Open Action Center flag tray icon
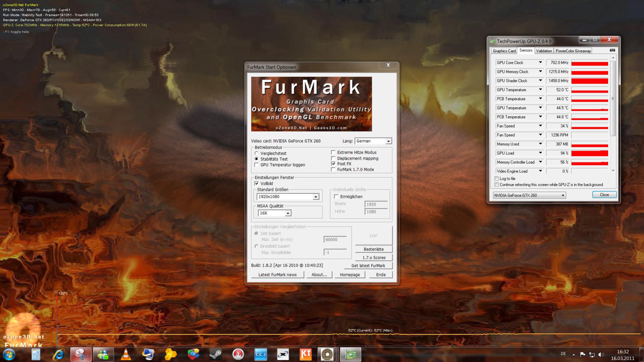The image size is (644, 362). 583,354
